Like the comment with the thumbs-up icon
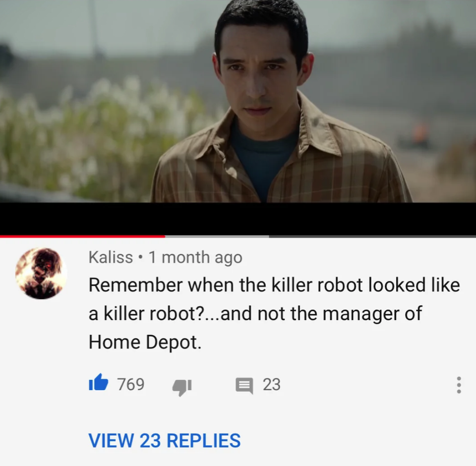 98,383
